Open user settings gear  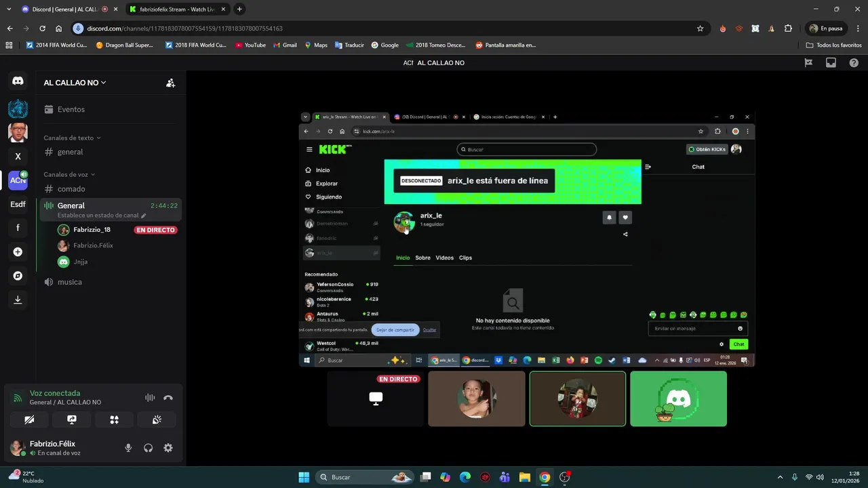point(168,448)
